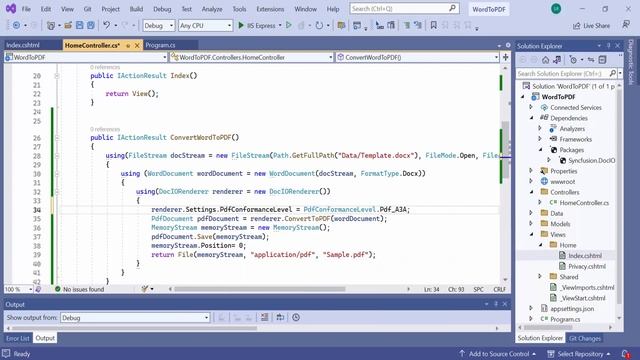Click Sync with Active Document arrows icon

pyautogui.click(x=591, y=60)
